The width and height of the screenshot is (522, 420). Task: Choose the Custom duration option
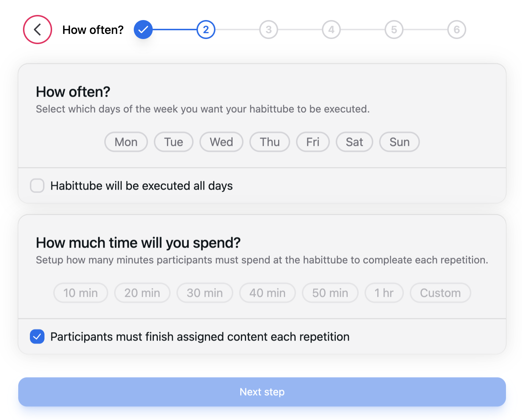(x=440, y=293)
